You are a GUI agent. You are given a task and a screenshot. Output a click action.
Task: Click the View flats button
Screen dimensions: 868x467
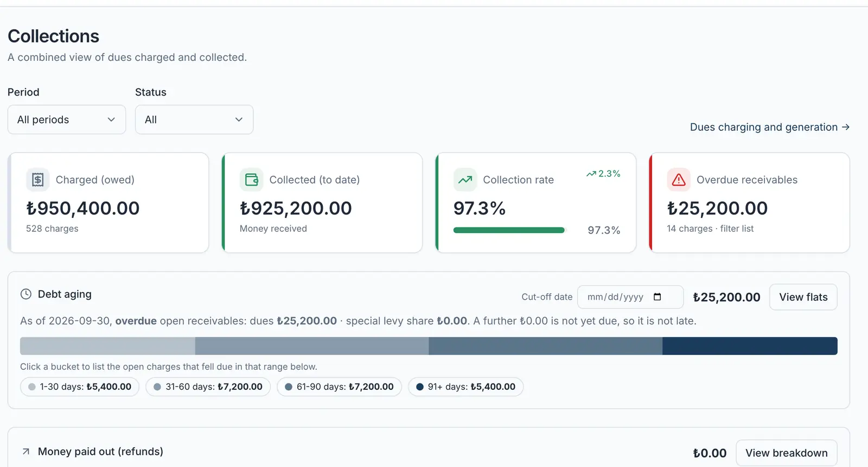tap(803, 297)
